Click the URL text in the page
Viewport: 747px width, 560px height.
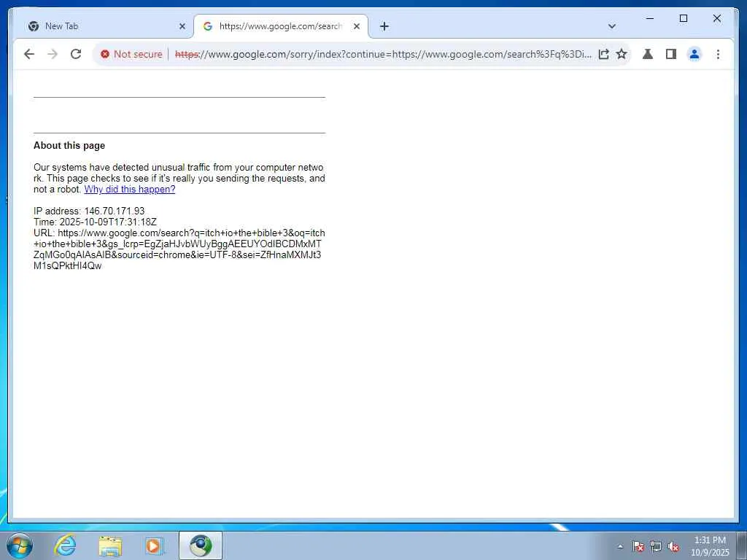click(179, 249)
